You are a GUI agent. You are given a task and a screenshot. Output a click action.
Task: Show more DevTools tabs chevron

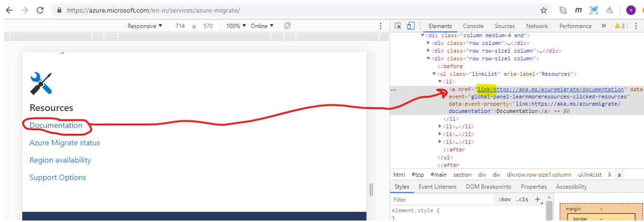click(604, 26)
